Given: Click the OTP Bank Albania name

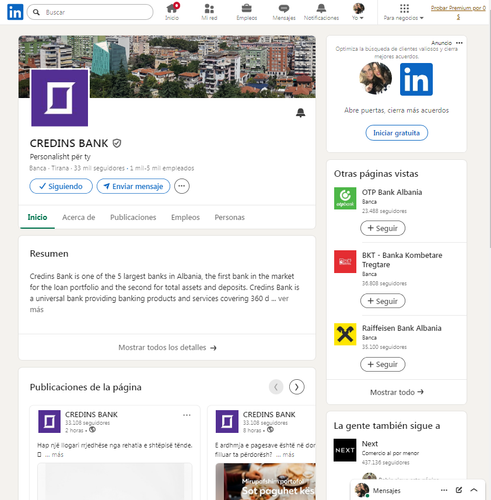Looking at the screenshot, I should tap(392, 192).
